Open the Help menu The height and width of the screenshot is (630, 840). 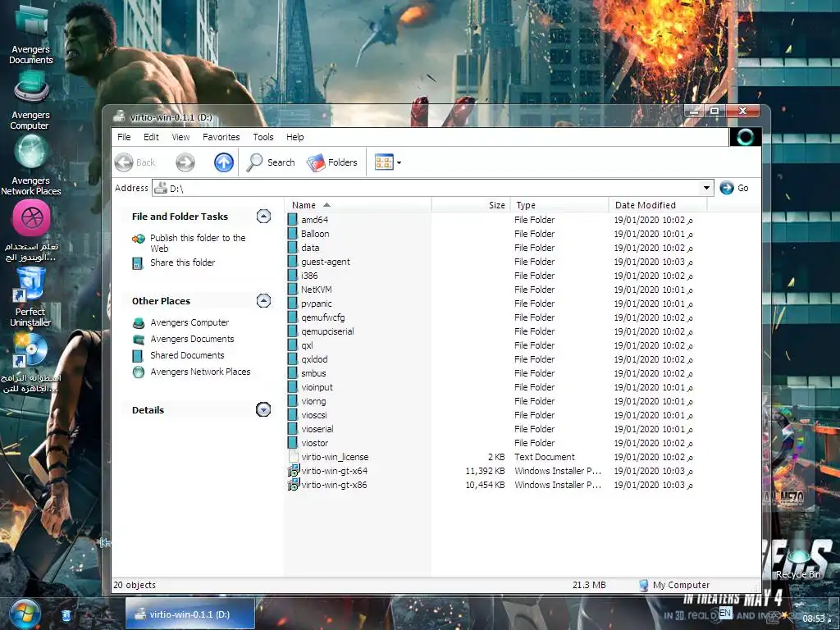pyautogui.click(x=294, y=137)
